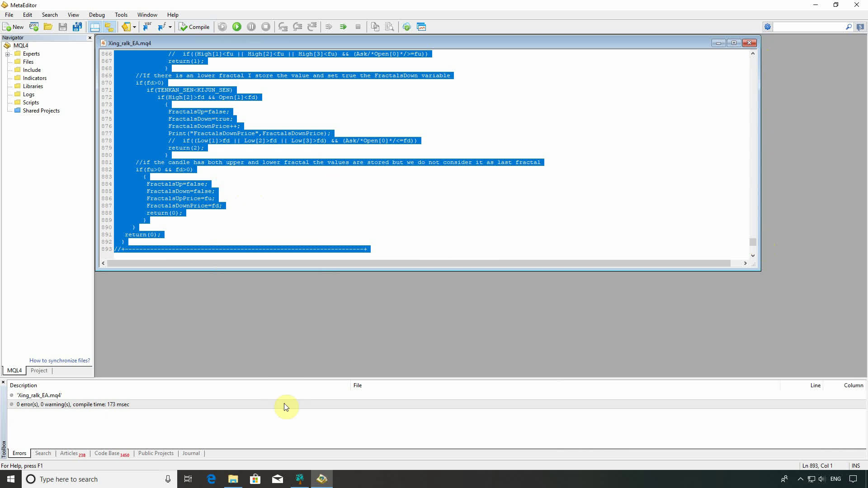
Task: Click How to synchronize files link
Action: 59,361
